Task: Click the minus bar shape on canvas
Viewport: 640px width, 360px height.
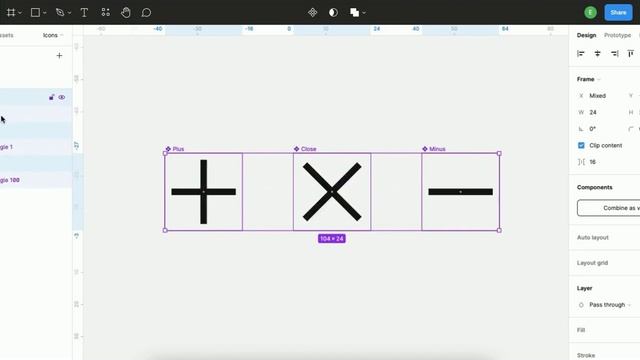Action: 460,192
